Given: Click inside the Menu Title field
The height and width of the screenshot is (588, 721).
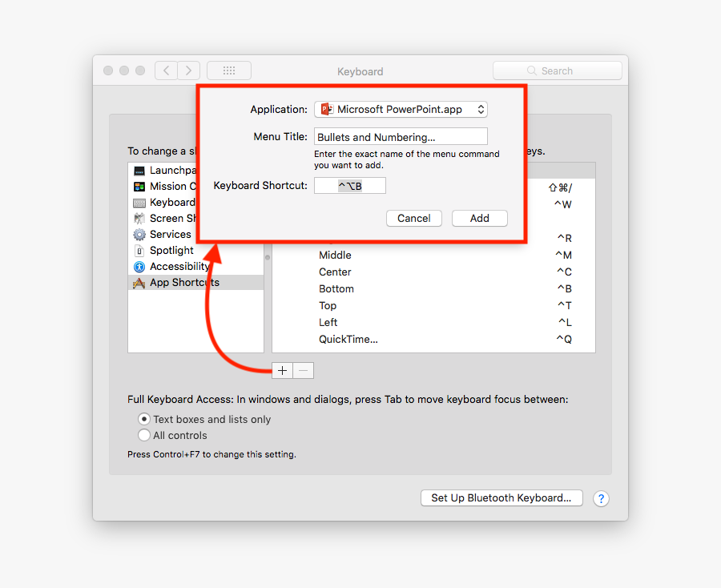Looking at the screenshot, I should [401, 136].
